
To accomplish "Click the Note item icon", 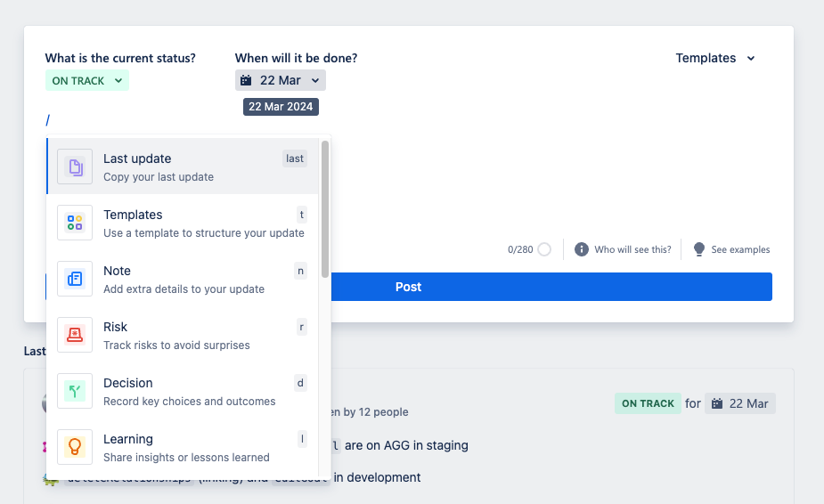I will [75, 279].
